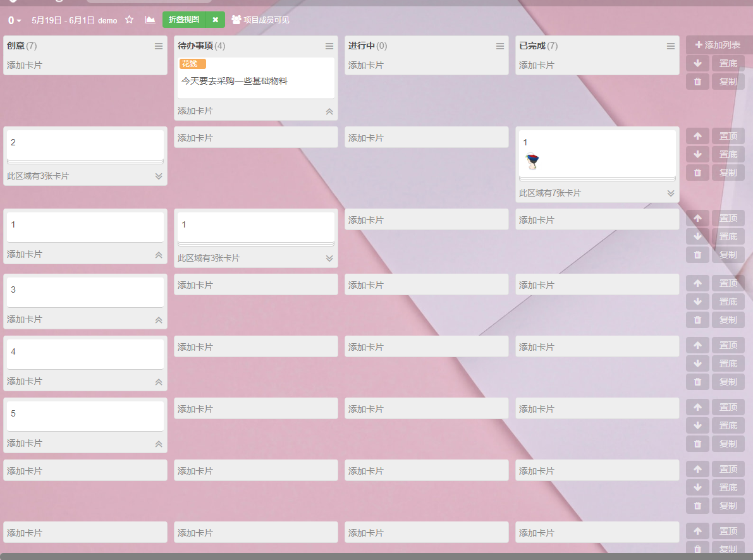Click 添加卡片 below the 今天要去采购 card

[195, 111]
